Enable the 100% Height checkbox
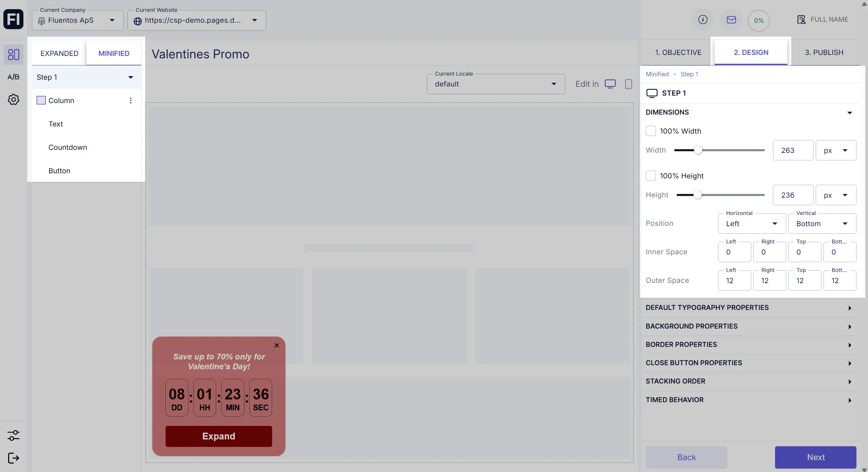The width and height of the screenshot is (868, 472). [x=650, y=176]
